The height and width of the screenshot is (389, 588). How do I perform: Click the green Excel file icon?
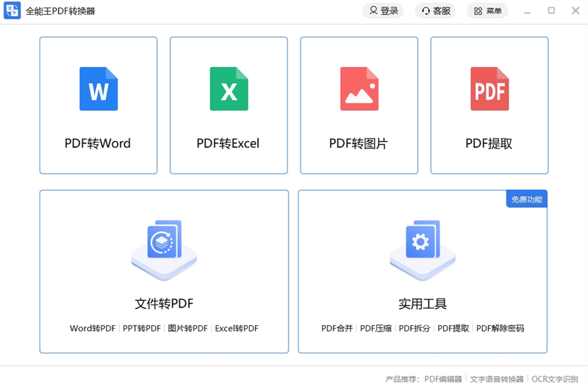coord(229,89)
